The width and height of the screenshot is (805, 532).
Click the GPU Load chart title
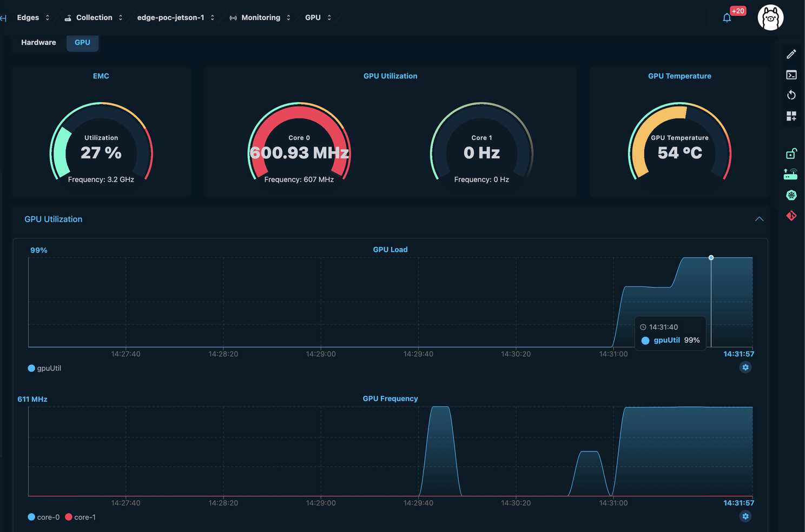pos(390,250)
